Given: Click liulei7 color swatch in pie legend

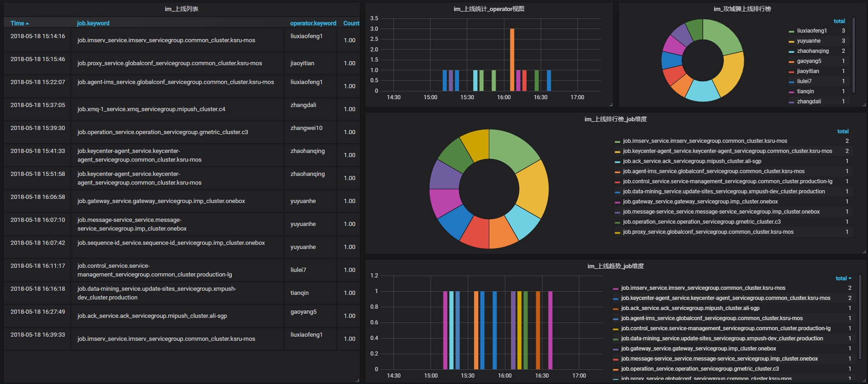Looking at the screenshot, I should pos(791,82).
